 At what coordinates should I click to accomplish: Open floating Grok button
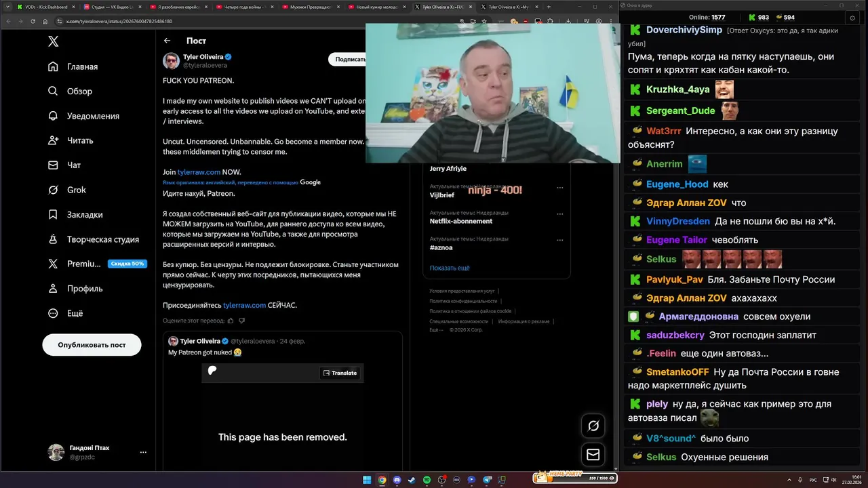(x=593, y=426)
